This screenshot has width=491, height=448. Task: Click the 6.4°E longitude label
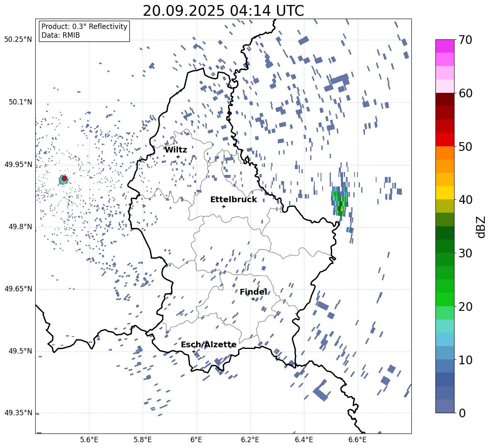(x=304, y=440)
